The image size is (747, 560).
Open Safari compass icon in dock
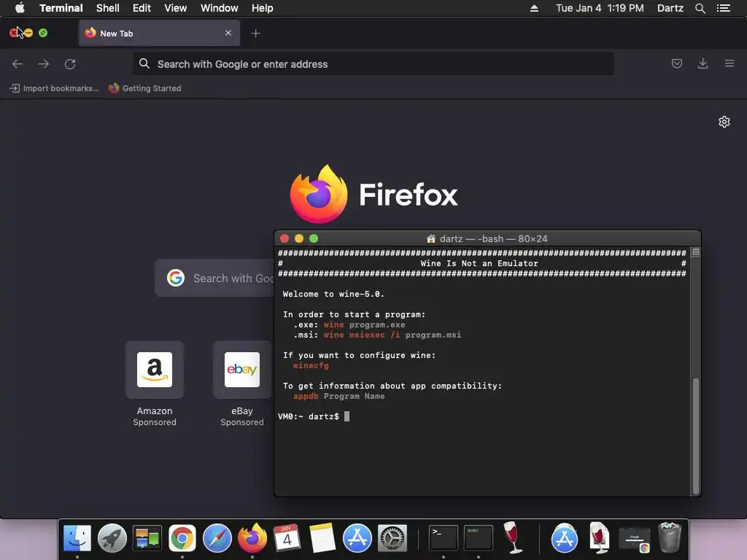tap(217, 538)
